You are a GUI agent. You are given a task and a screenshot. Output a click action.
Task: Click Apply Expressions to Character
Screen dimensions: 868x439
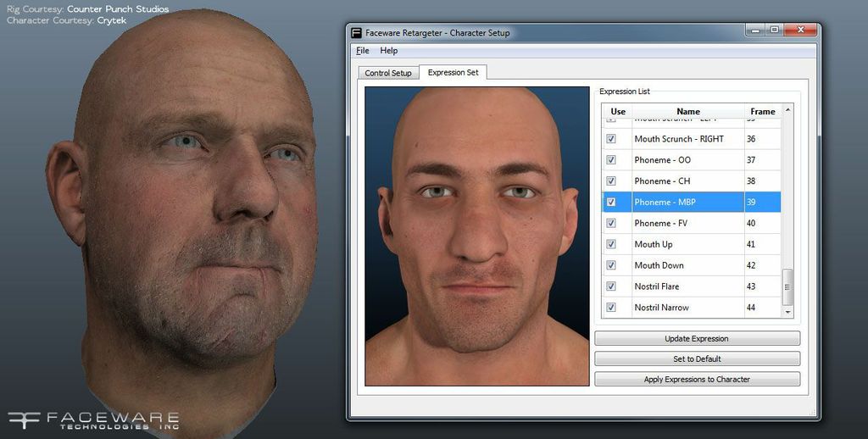pos(697,379)
